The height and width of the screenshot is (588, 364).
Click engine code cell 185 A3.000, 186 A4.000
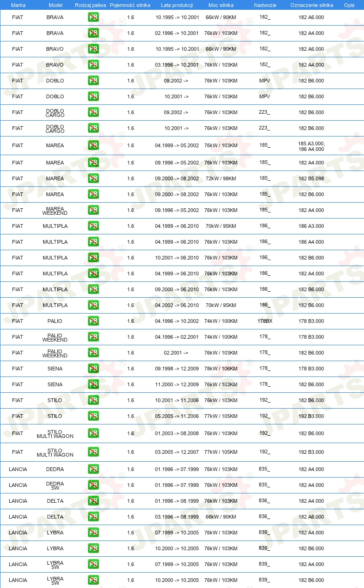[311, 146]
